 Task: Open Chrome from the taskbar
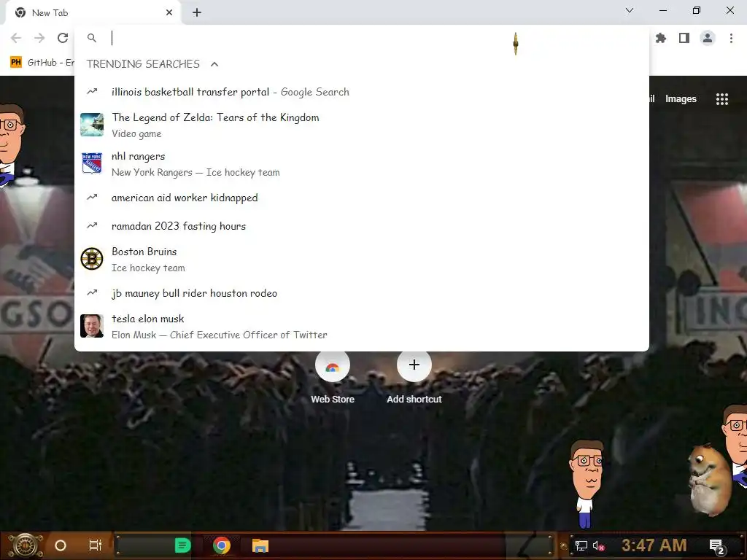222,545
